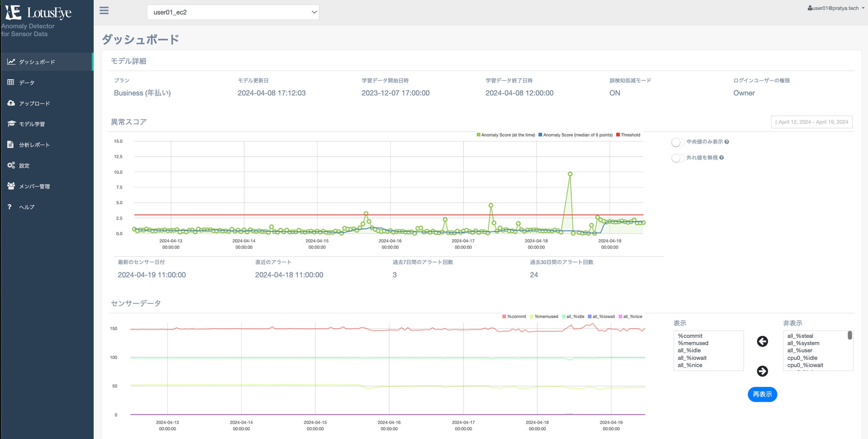Click the recent alert value 2024-04-18 11:00:00

(289, 275)
